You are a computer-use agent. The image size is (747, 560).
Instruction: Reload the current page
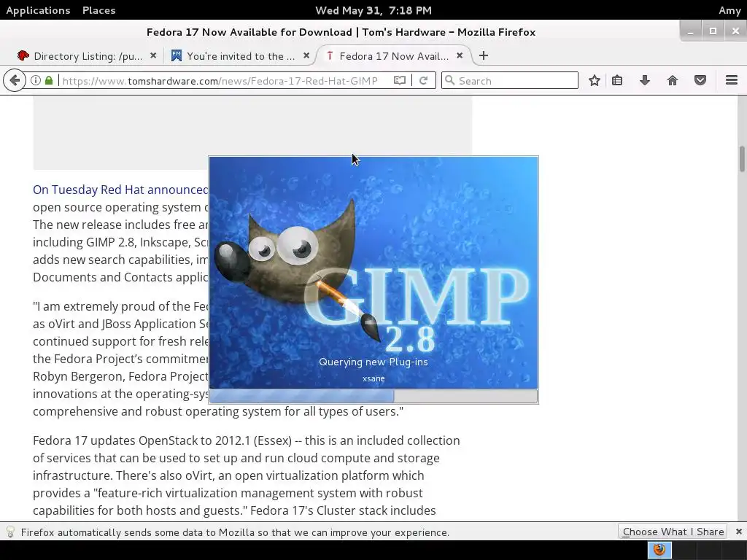[423, 80]
